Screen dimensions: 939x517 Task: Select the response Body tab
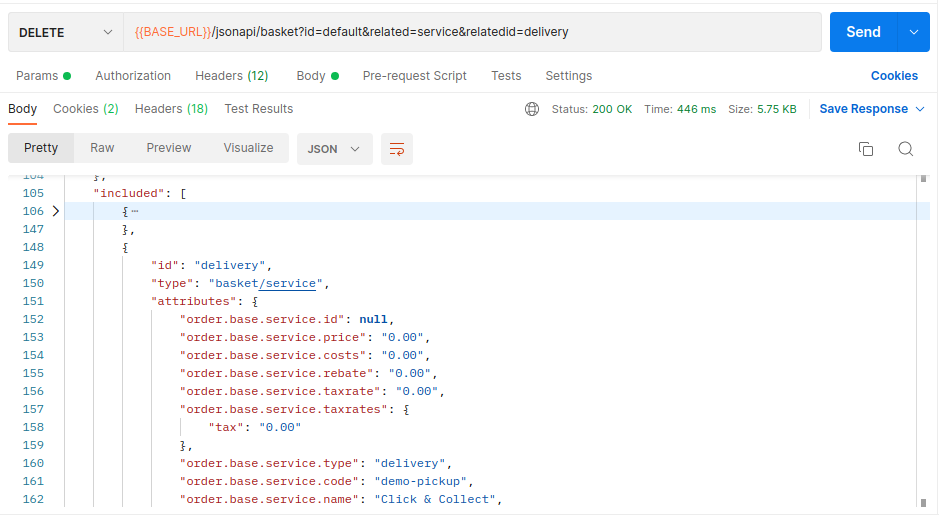pos(23,109)
